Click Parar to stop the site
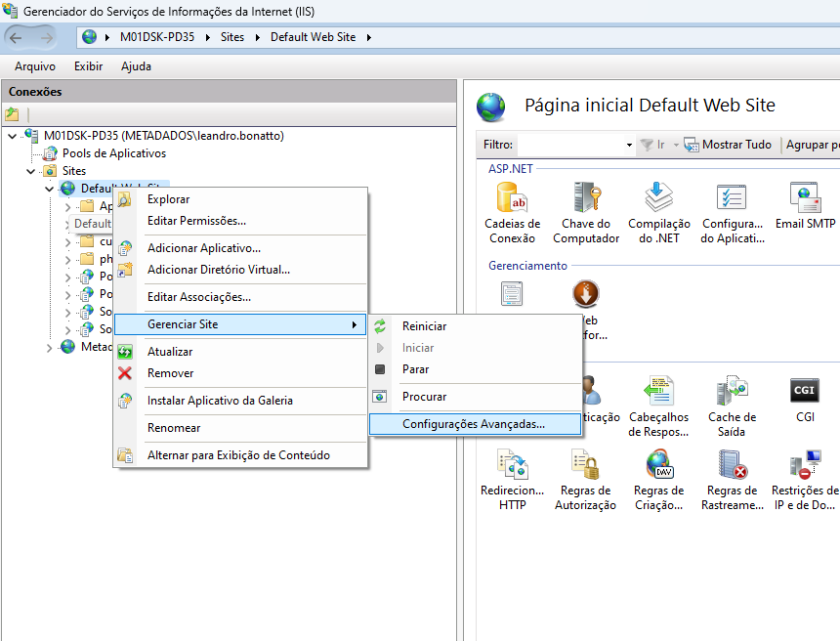The height and width of the screenshot is (641, 840). [415, 369]
